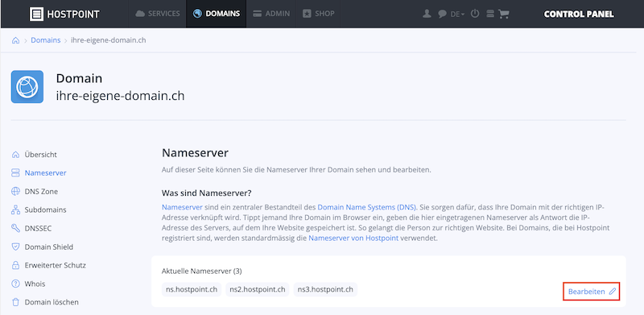
Task: Open the Services tab
Action: tap(158, 14)
